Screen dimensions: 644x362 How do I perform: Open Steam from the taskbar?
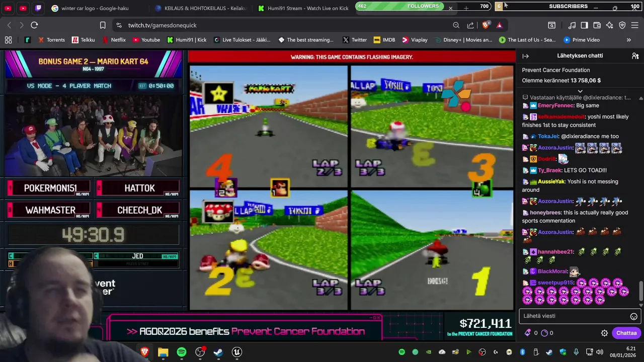218,352
